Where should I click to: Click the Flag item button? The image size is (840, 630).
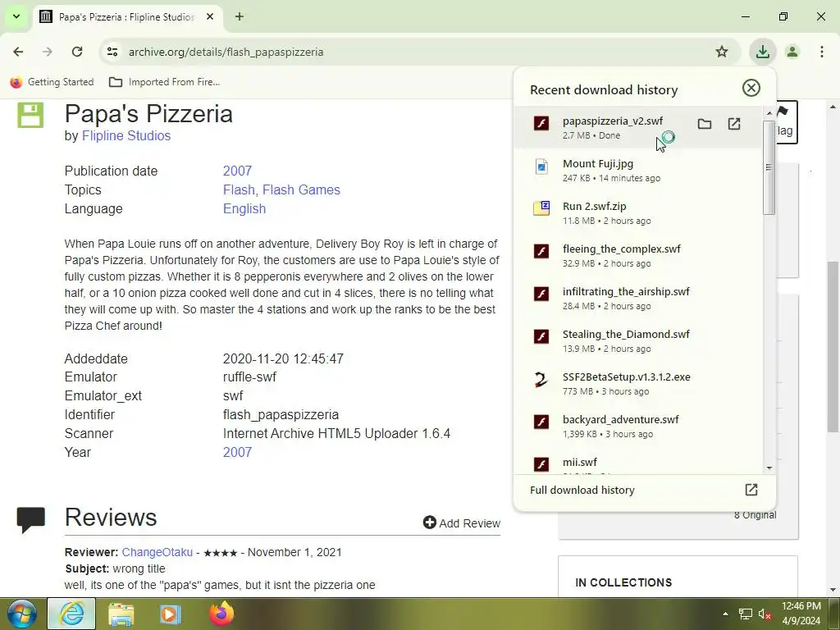785,121
